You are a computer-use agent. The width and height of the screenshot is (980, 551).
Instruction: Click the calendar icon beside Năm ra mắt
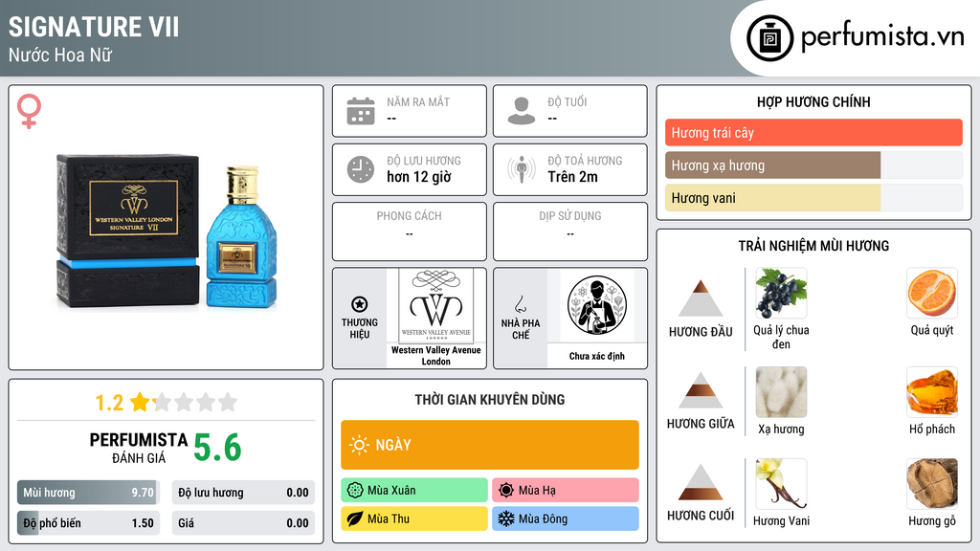click(x=361, y=111)
